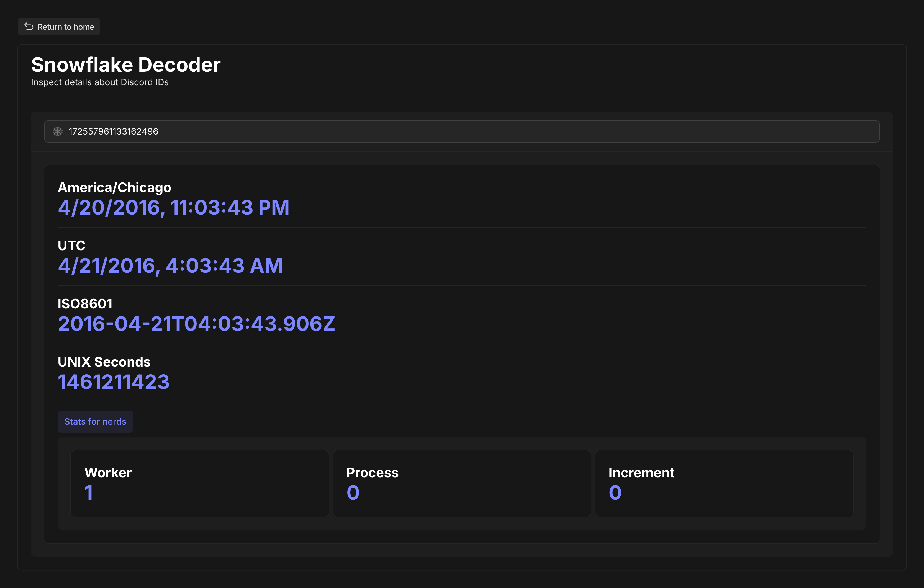Viewport: 924px width, 588px height.
Task: Click the UNIX Seconds value 1461211423
Action: (114, 382)
